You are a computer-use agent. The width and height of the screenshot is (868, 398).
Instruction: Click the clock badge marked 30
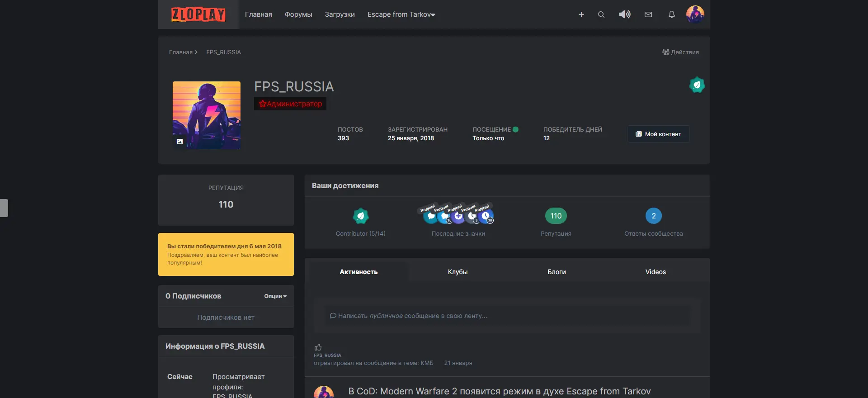pos(486,217)
